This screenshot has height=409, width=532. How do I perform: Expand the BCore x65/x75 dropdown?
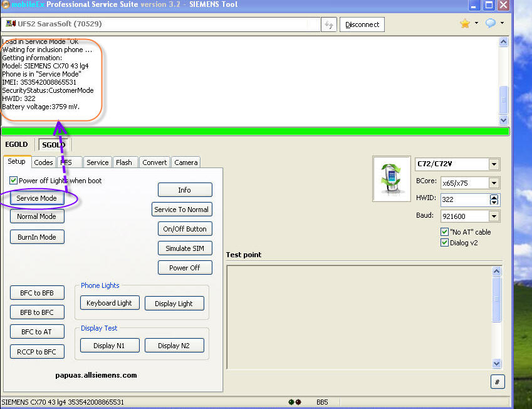tap(494, 183)
